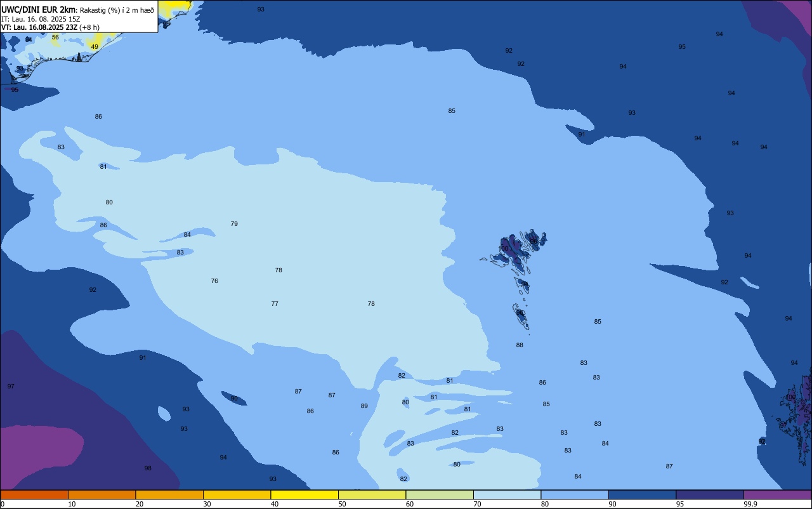This screenshot has height=509, width=812.
Task: Click the legend tick label "70"
Action: pos(477,504)
